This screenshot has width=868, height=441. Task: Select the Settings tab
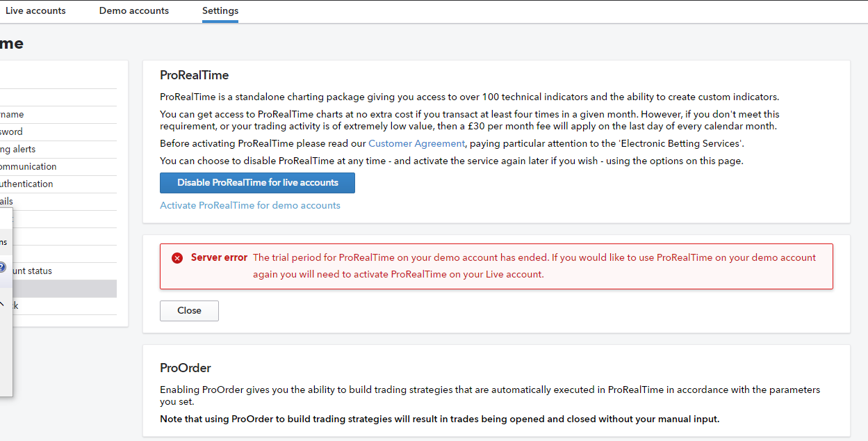coord(220,11)
